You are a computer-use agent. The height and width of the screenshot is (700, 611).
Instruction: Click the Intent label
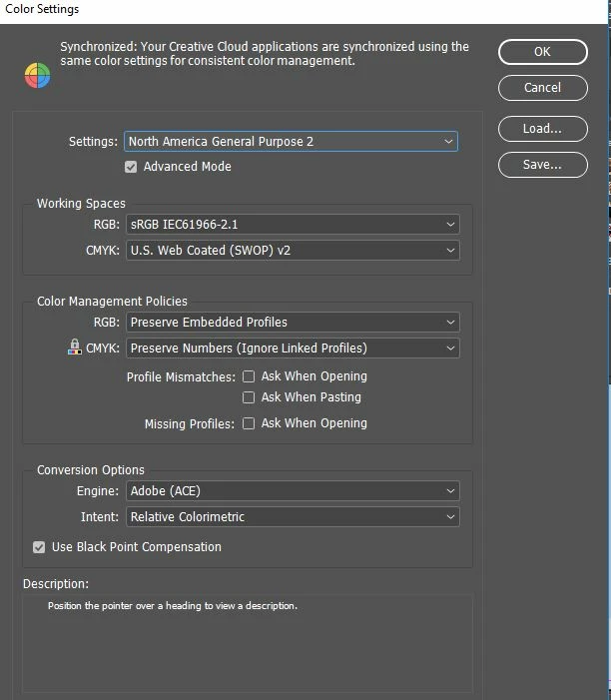[x=100, y=517]
